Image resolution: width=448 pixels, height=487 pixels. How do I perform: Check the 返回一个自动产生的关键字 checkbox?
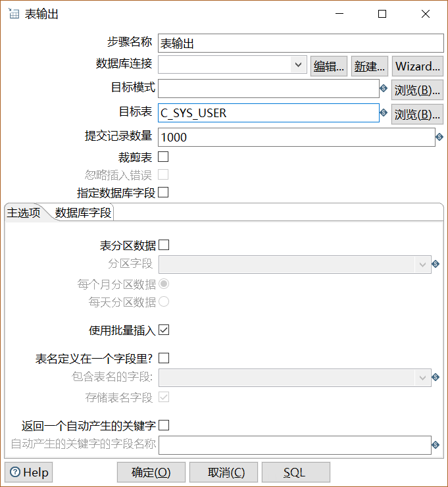[x=164, y=425]
